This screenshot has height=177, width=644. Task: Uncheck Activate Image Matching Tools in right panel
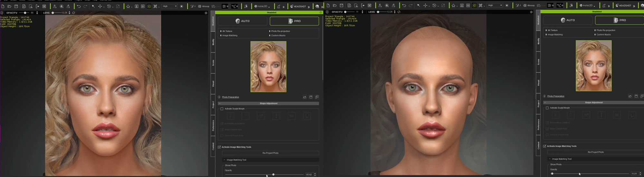545,146
